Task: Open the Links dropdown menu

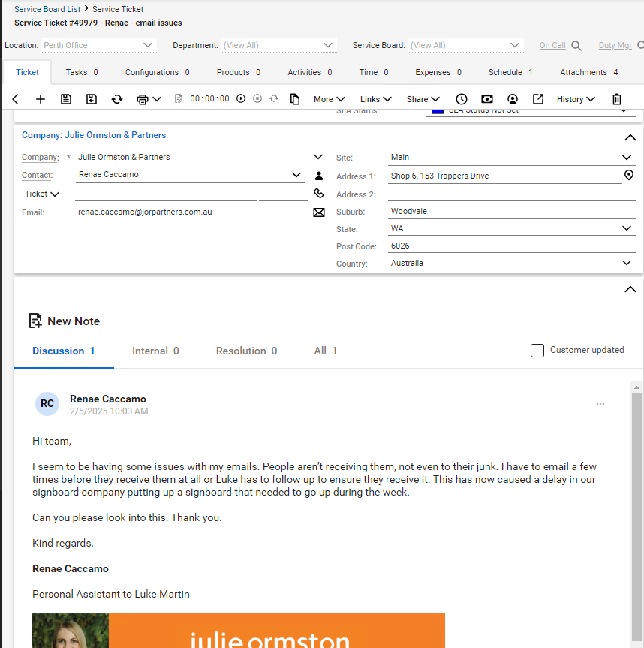Action: [375, 99]
